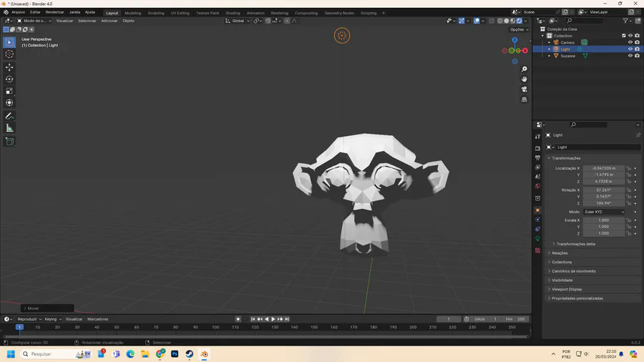
Task: Open the Global orientation dropdown
Action: [x=238, y=21]
